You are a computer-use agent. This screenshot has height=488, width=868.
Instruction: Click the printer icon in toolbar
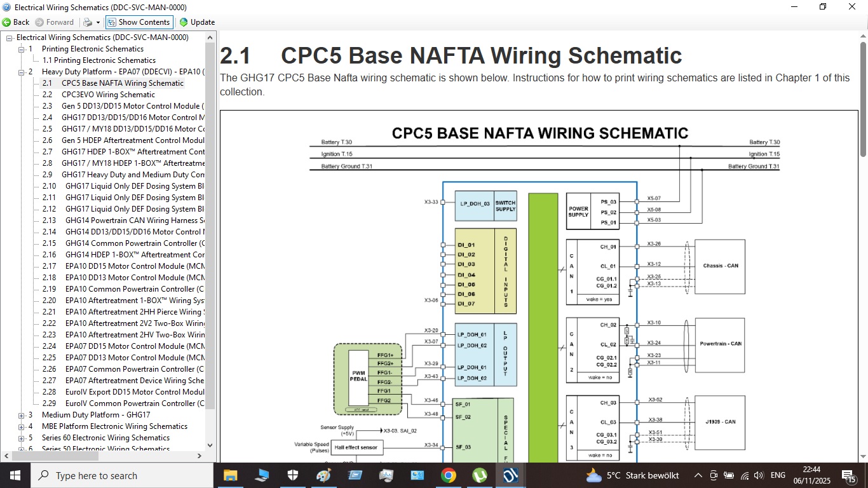tap(88, 22)
